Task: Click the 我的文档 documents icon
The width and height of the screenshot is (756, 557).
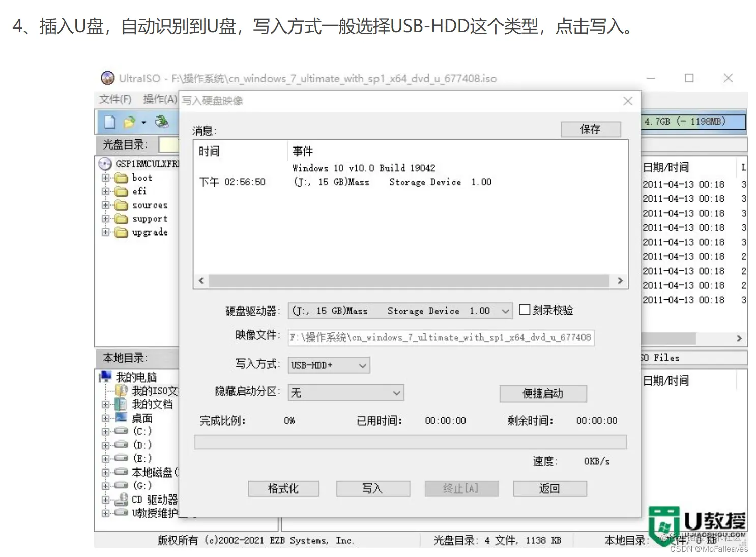Action: point(121,404)
